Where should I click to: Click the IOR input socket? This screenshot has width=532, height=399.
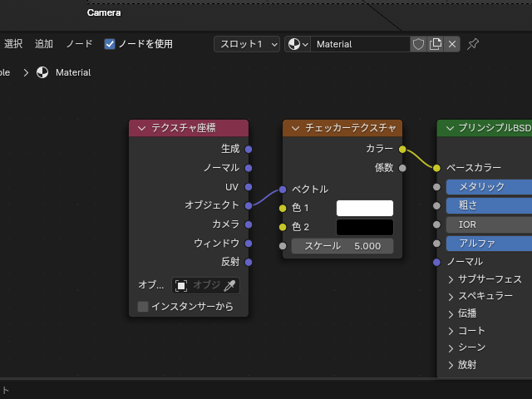(436, 224)
